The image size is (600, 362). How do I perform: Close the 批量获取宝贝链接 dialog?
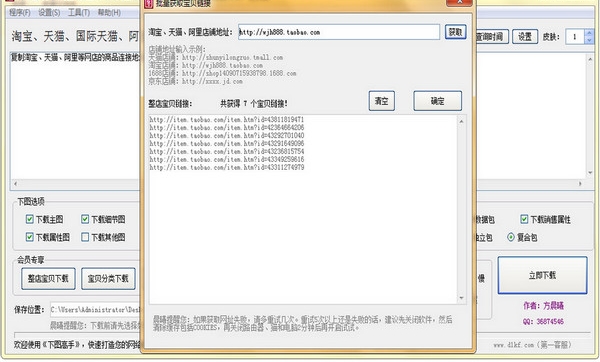459,2
